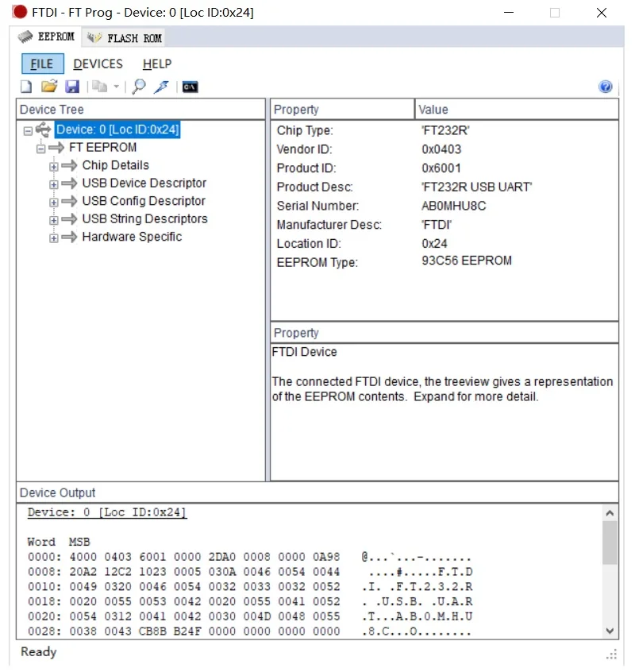
Task: Open the HELP menu
Action: click(157, 64)
